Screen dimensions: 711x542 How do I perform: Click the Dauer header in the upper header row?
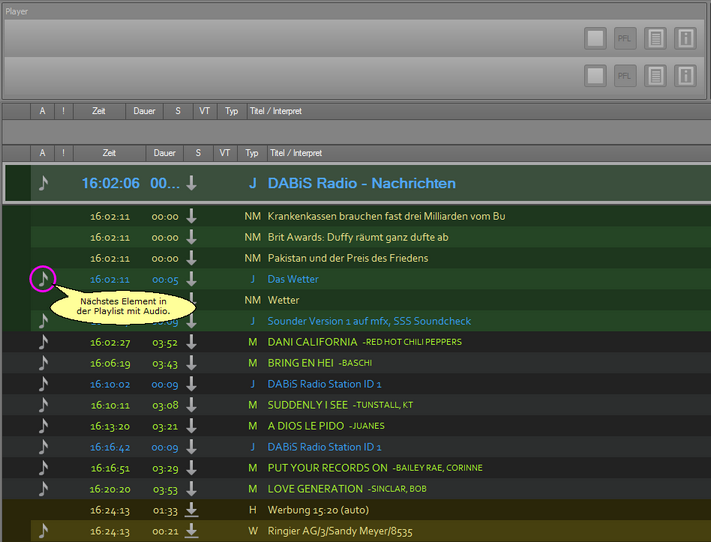pos(144,111)
